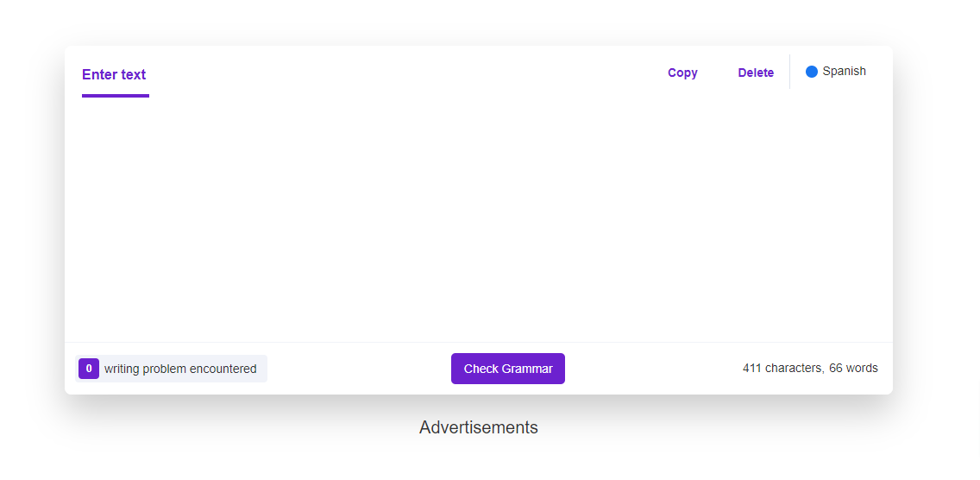Delete the entered text

point(756,73)
